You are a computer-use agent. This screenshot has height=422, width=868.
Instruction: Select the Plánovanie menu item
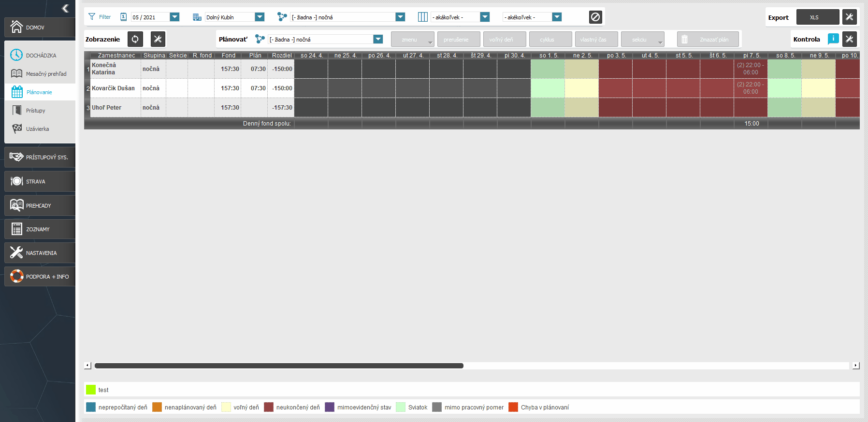point(40,92)
